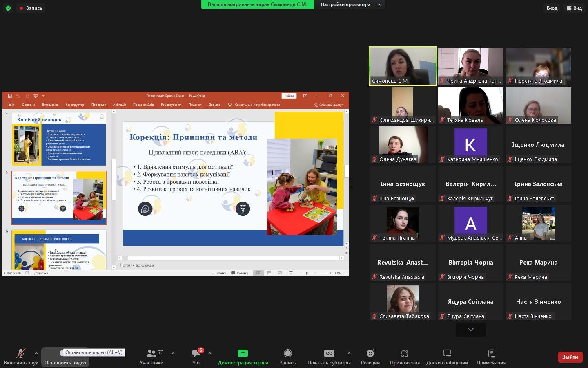Click spell check icon in status bar
588x368 pixels.
[x=27, y=273]
